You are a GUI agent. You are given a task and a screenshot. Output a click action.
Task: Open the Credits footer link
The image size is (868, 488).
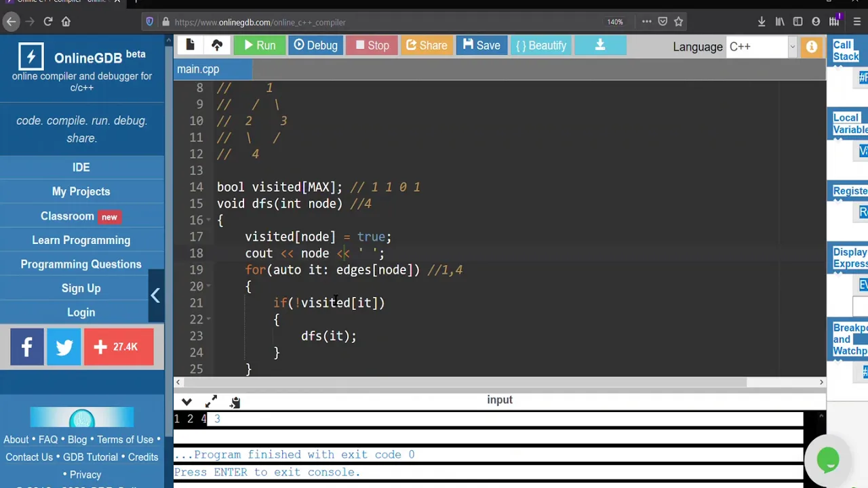pyautogui.click(x=143, y=457)
